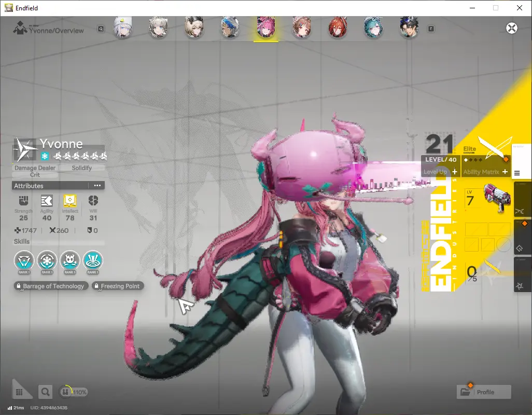The height and width of the screenshot is (415, 532).
Task: Select the teal-haired operator portrait
Action: (373, 27)
